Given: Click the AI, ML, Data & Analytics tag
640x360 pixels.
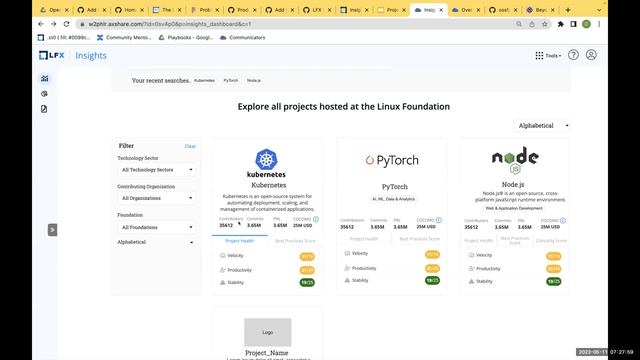Looking at the screenshot, I should coord(393,199).
